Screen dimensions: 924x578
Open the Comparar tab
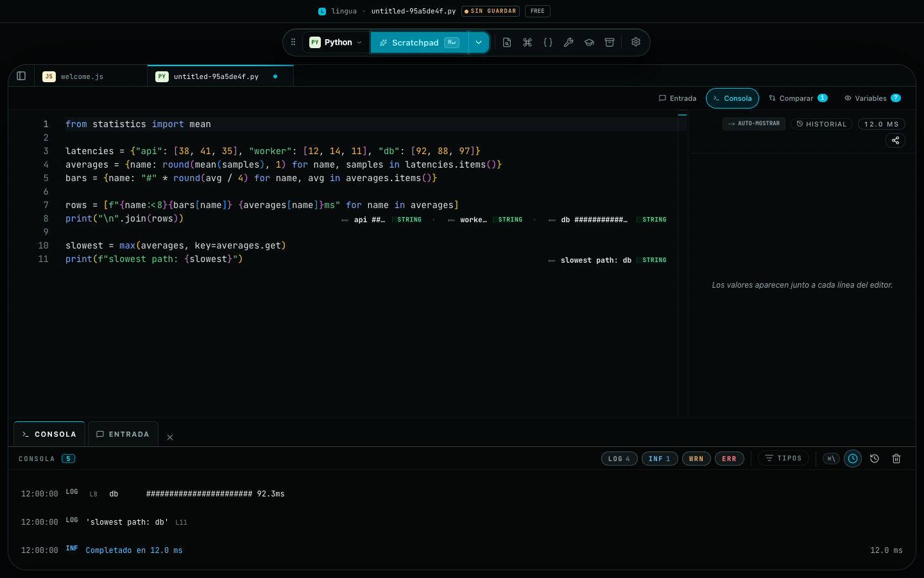[x=798, y=98]
